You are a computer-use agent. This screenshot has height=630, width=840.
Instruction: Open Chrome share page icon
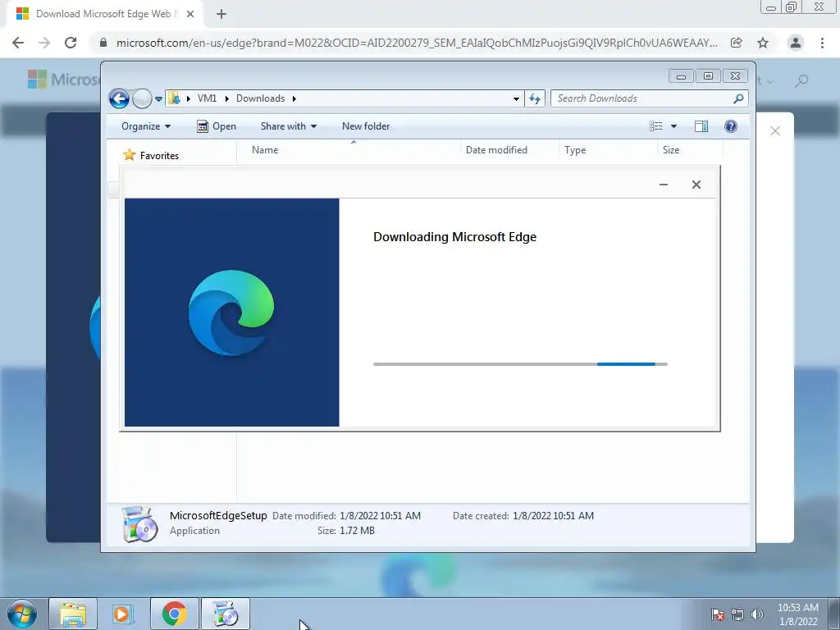coord(737,43)
